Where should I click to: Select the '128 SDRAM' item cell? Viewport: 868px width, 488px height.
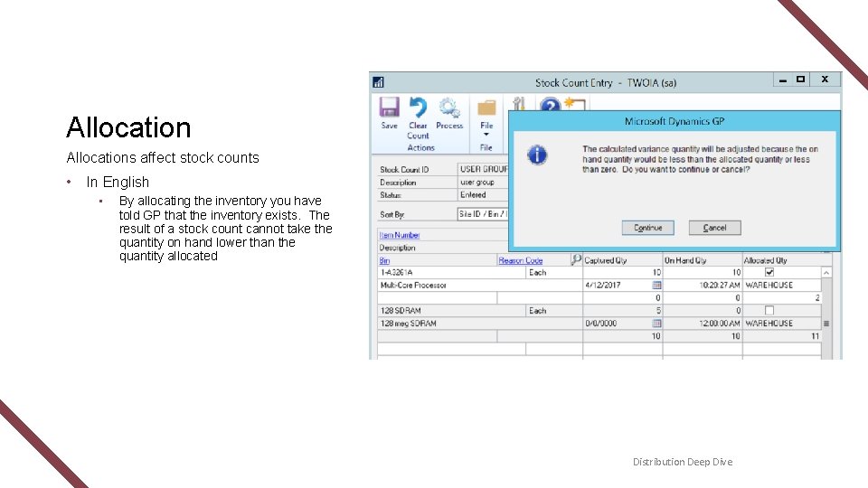(x=452, y=310)
